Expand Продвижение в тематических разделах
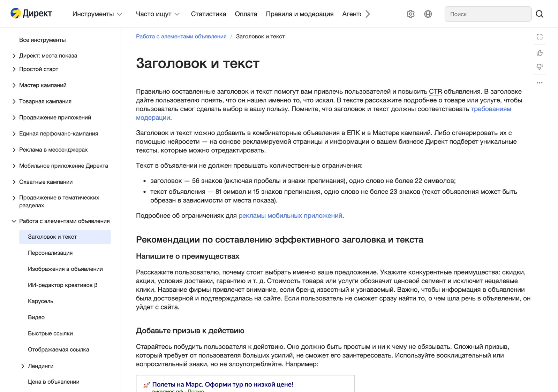 14,198
